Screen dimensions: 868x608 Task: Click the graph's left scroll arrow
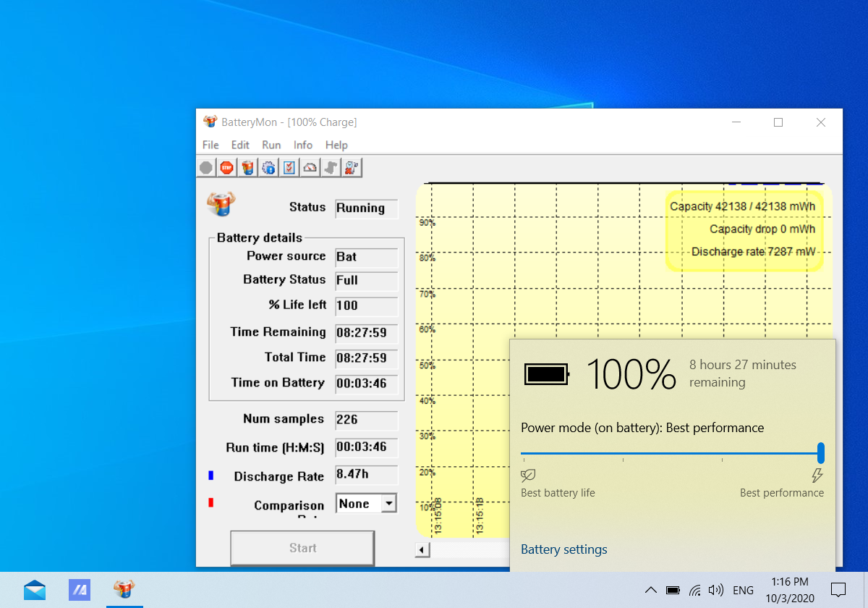tap(422, 550)
